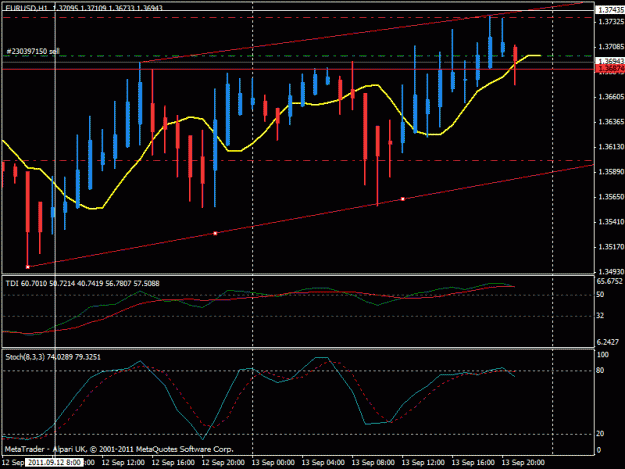Click the 13 Sep 08:00 time label

coord(373,463)
